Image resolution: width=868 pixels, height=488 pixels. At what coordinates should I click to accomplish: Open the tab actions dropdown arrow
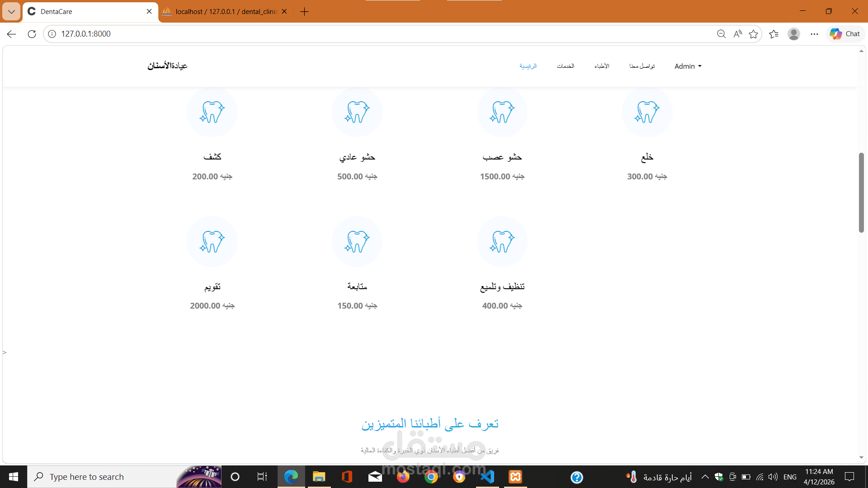pos(11,11)
